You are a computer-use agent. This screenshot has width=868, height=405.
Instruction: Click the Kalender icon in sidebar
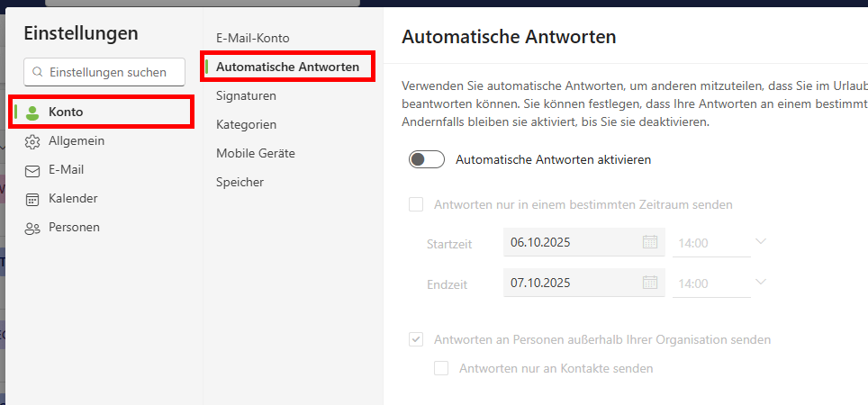[x=33, y=199]
